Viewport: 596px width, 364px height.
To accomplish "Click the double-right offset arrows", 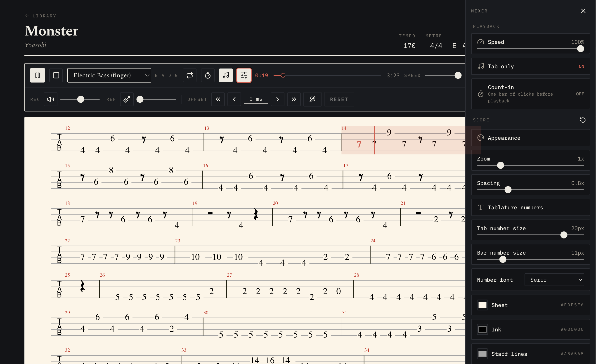I will (x=294, y=99).
